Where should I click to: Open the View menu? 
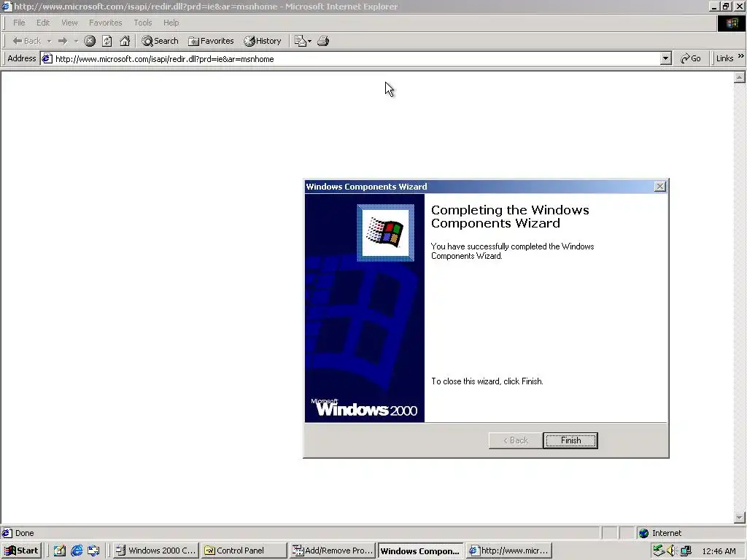pyautogui.click(x=69, y=23)
